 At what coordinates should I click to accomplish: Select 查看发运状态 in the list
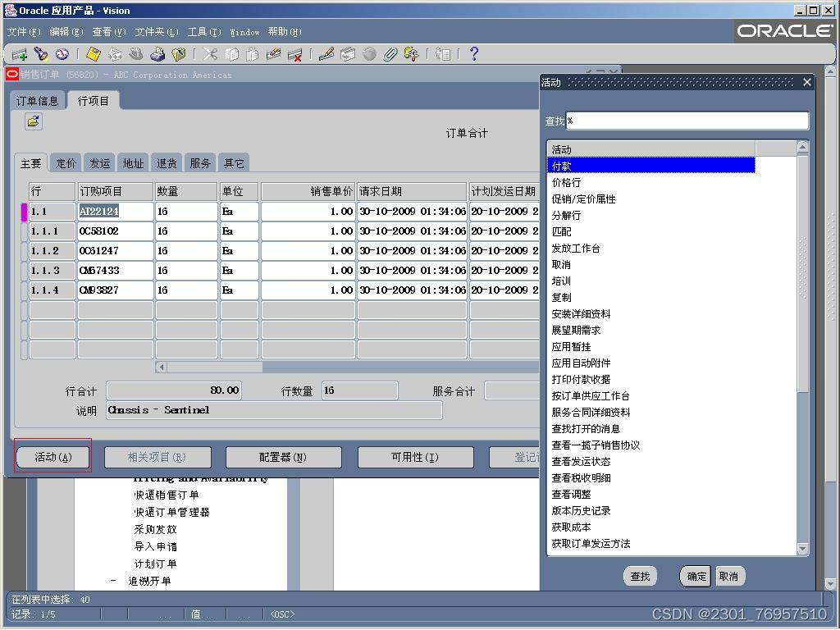coord(582,461)
